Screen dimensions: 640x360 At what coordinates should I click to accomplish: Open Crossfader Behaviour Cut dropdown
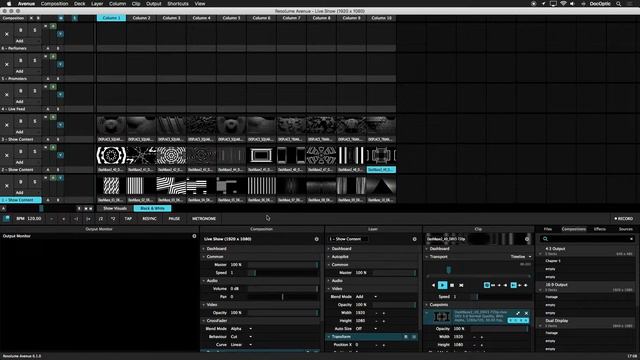(x=241, y=337)
